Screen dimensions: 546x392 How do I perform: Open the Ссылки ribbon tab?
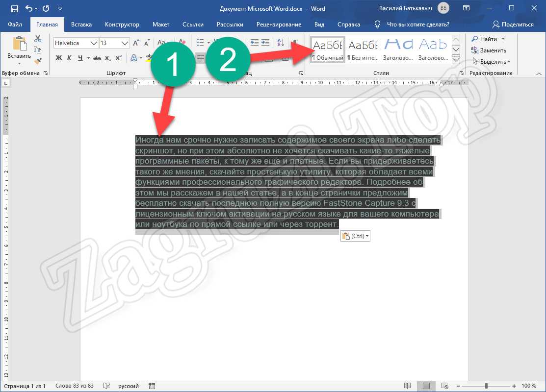(x=193, y=24)
